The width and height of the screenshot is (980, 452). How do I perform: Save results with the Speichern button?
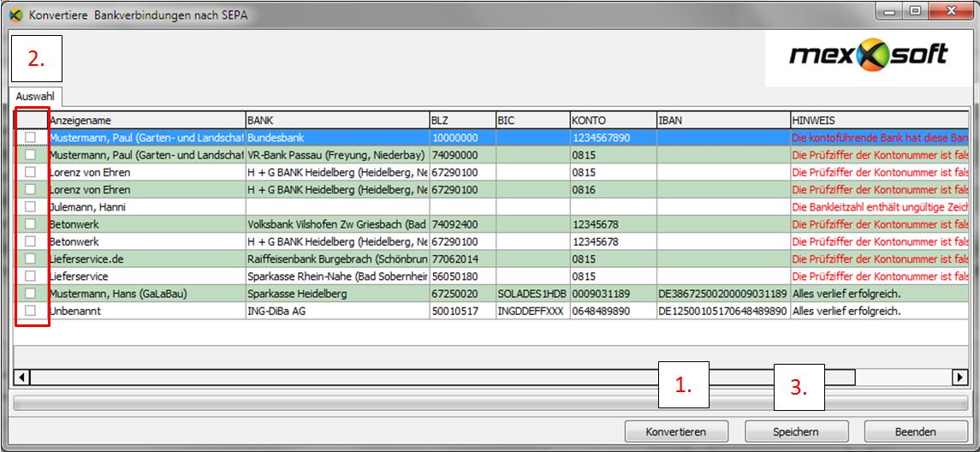(x=796, y=431)
